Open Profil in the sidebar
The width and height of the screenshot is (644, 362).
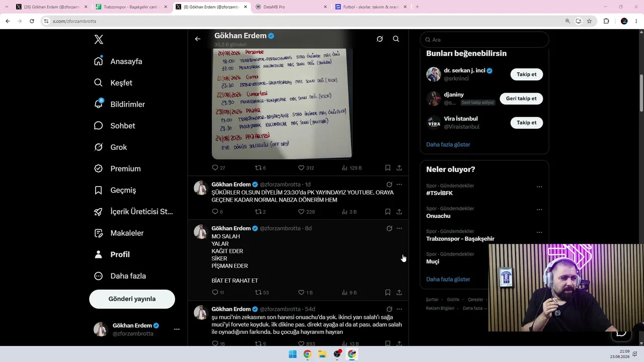pos(112,254)
